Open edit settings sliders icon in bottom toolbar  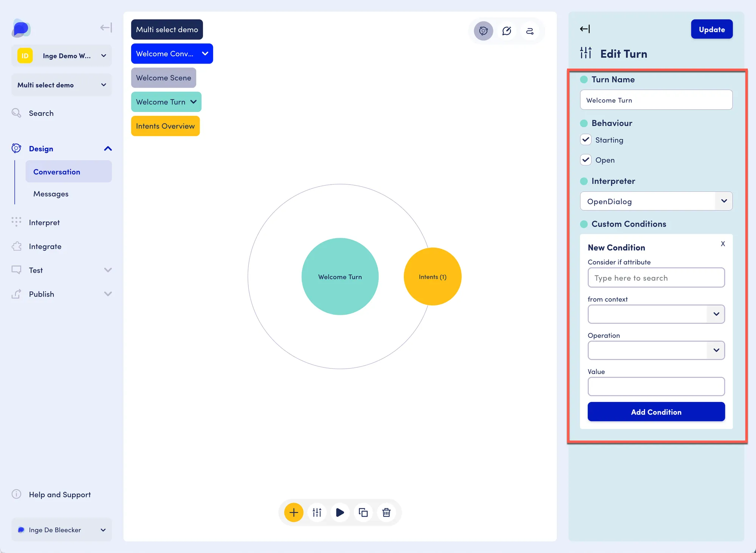click(317, 512)
